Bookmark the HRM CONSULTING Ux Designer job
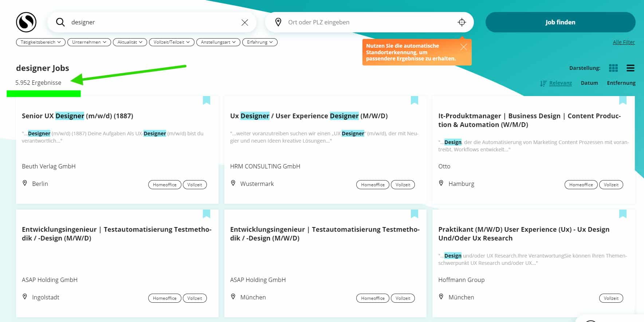Screen dimensions: 644x322 coord(415,100)
